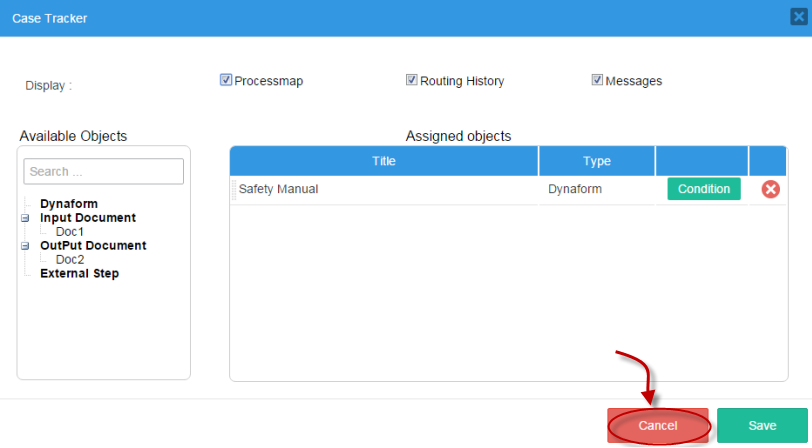Sort by the Type column header
The width and height of the screenshot is (812, 448).
[x=597, y=161]
